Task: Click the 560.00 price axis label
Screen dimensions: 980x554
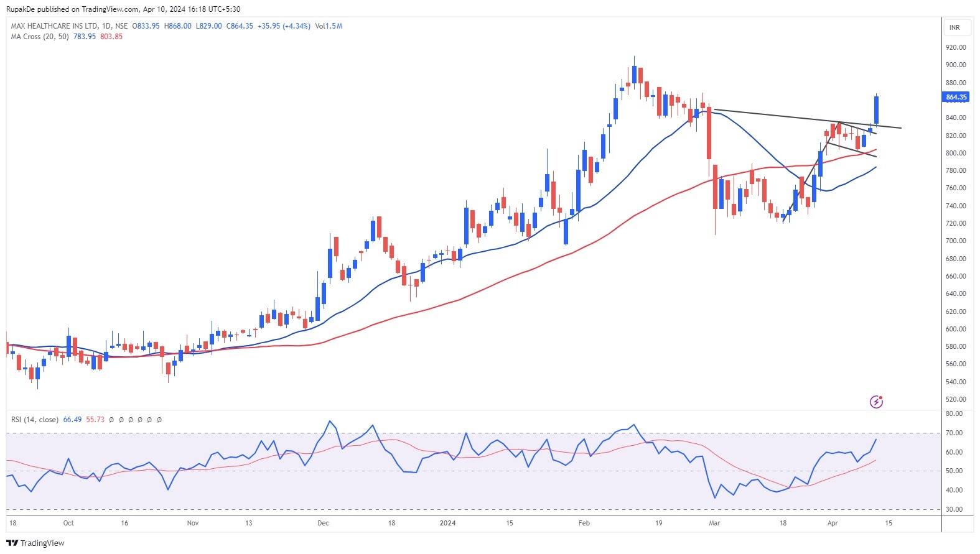Action: (956, 364)
